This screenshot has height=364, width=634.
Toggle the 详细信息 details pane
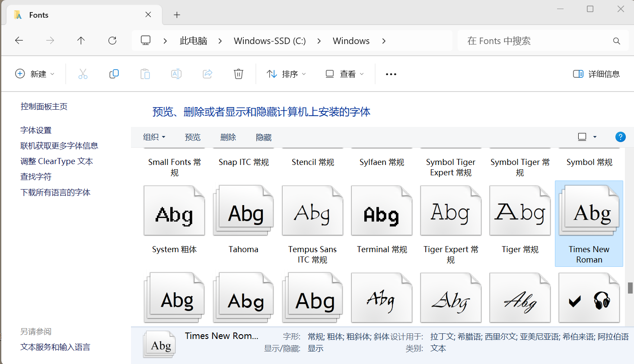596,74
